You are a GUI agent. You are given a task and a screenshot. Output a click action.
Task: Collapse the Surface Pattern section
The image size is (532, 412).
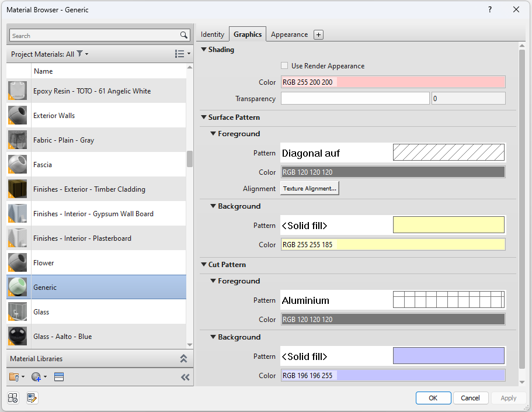click(204, 117)
